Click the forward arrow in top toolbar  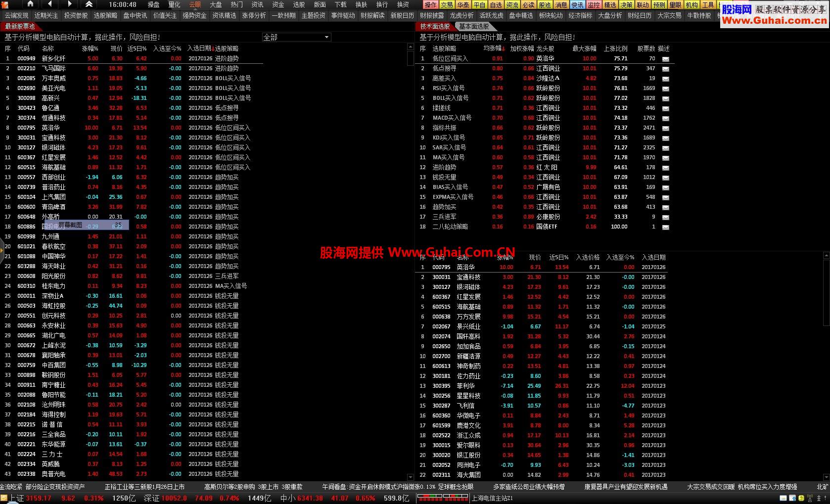(70, 4)
